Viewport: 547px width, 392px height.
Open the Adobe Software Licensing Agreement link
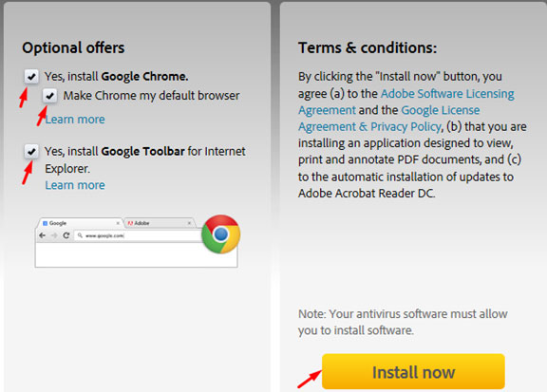[x=406, y=102]
